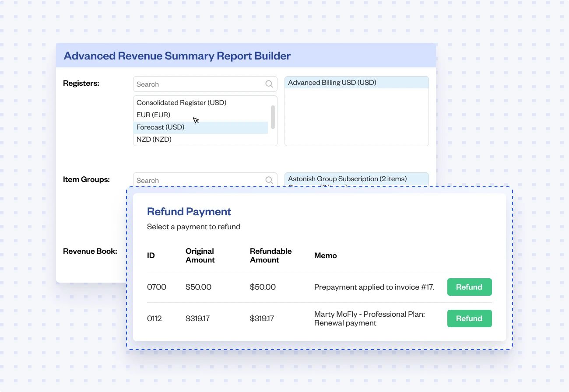The width and height of the screenshot is (569, 392).
Task: Click the Registers search box
Action: 197,84
